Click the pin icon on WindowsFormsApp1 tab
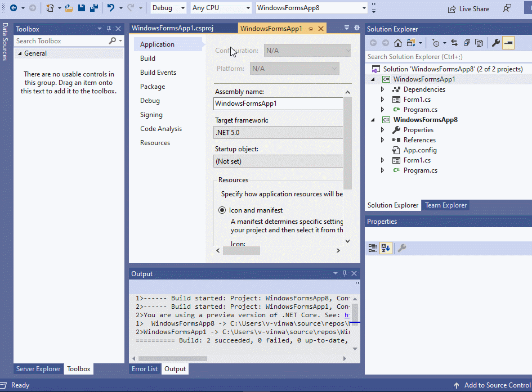The width and height of the screenshot is (532, 392). (310, 29)
